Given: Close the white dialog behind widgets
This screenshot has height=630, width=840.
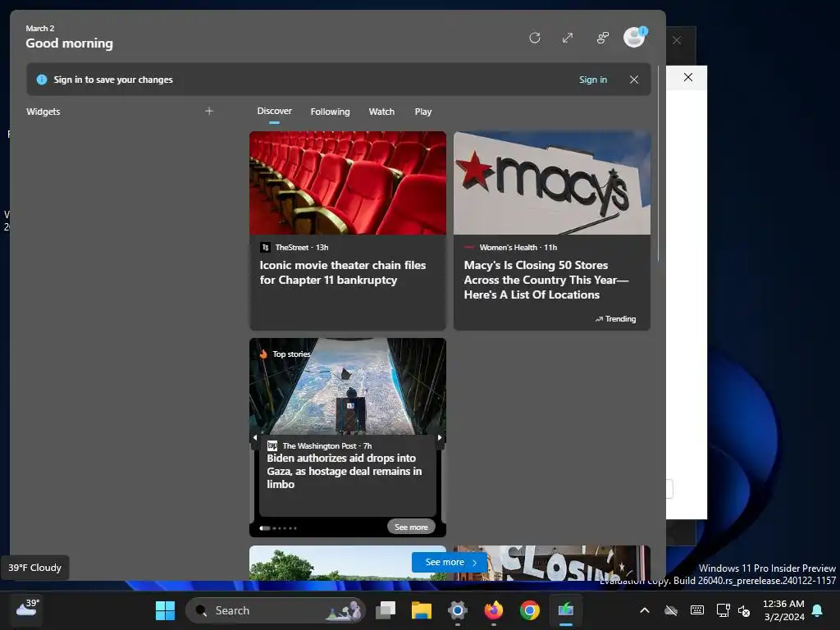Looking at the screenshot, I should click(688, 77).
